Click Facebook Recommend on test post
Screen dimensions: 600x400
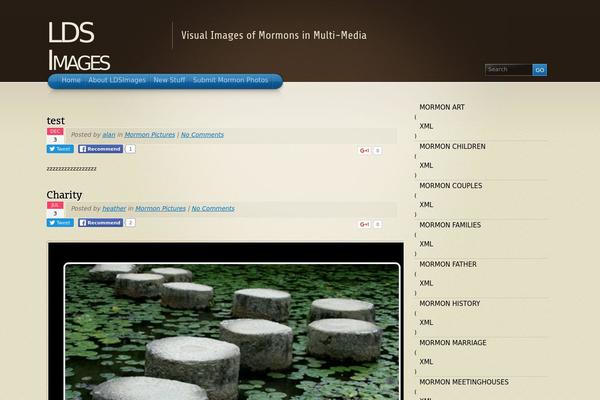(101, 149)
